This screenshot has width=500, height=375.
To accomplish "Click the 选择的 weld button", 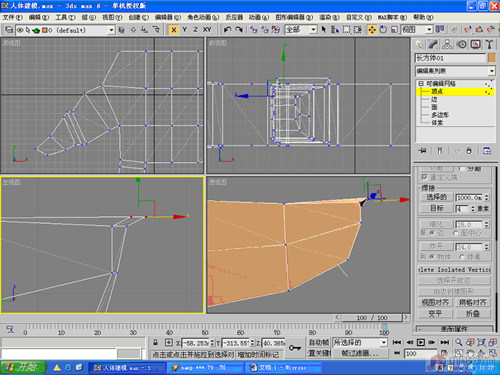I will (x=436, y=197).
